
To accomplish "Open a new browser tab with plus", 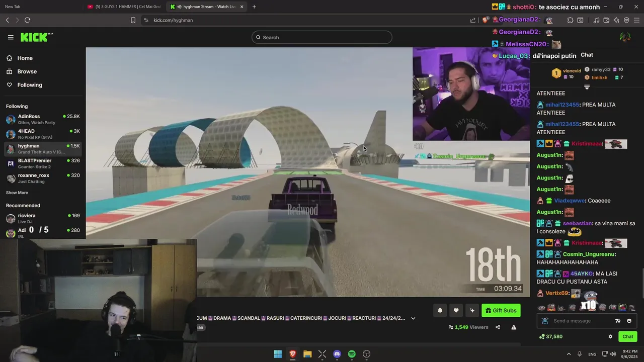I will coord(254,7).
